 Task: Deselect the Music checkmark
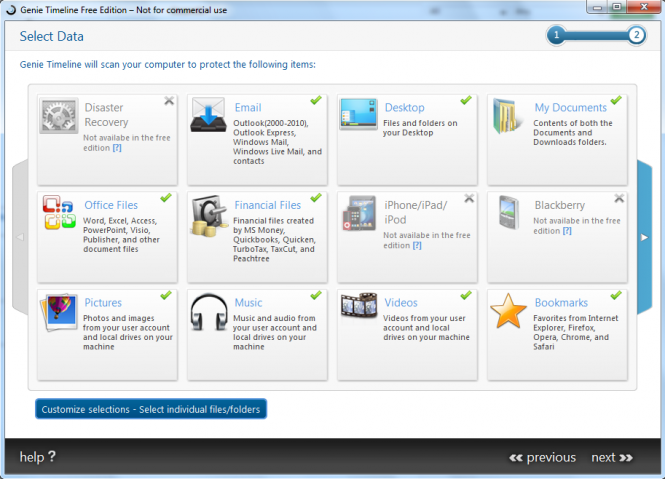tap(316, 295)
